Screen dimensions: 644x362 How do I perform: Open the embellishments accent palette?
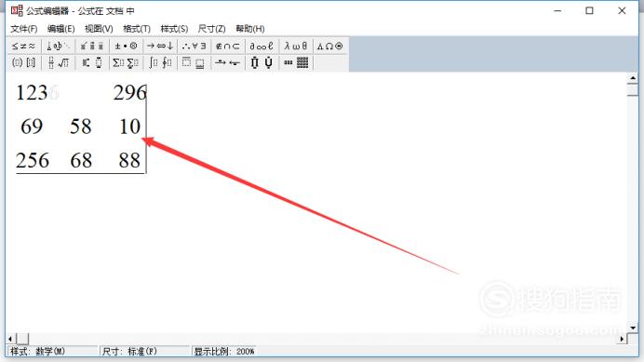pyautogui.click(x=92, y=46)
